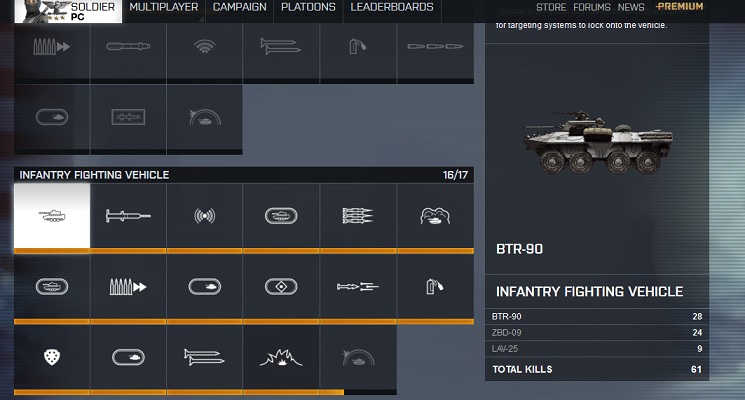The image size is (745, 400).
Task: Go to the Platoons tab
Action: (308, 7)
